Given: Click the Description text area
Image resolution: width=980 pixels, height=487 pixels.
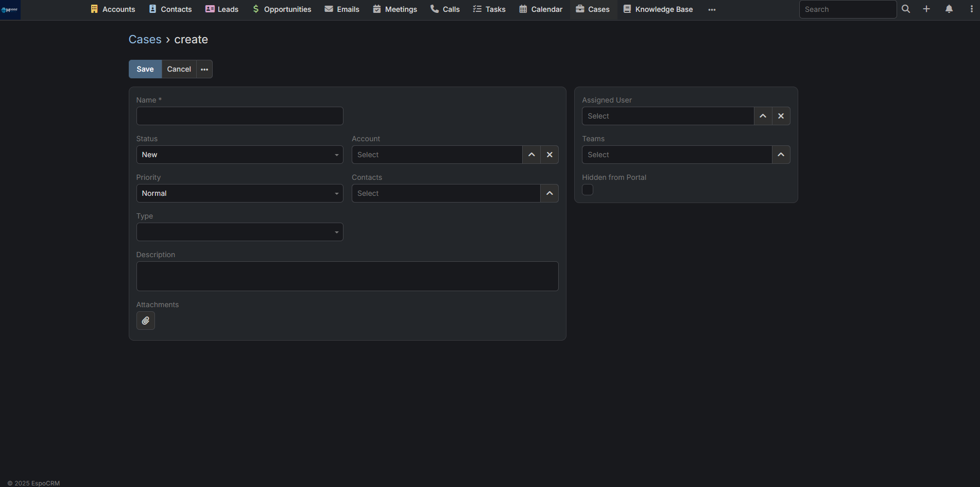Looking at the screenshot, I should pos(347,276).
